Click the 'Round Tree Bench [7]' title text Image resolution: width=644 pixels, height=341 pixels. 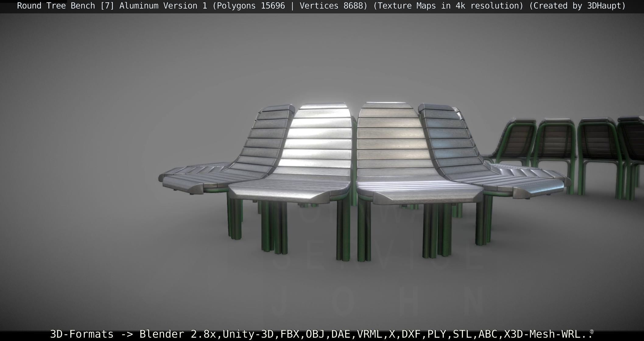coord(65,6)
